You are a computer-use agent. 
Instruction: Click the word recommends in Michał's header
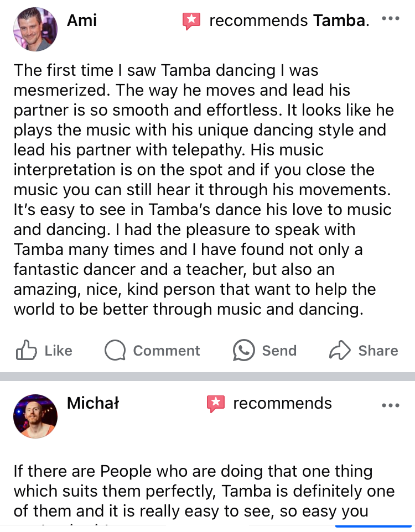[282, 403]
